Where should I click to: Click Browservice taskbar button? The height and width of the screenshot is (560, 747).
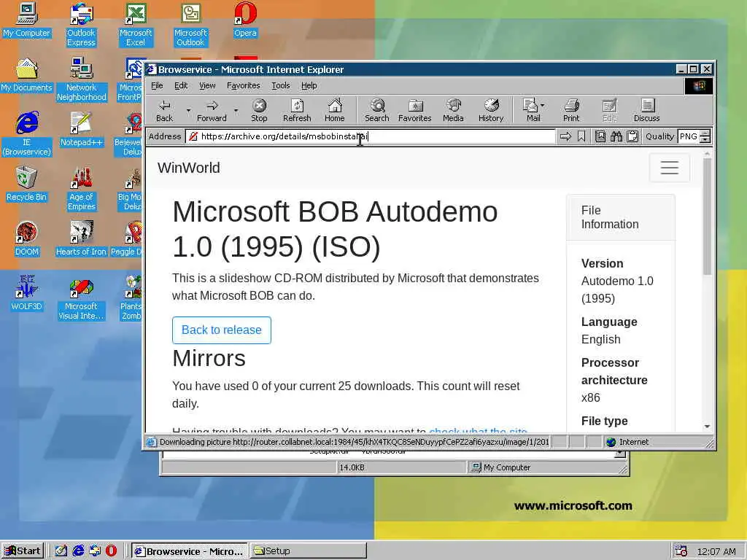189,551
